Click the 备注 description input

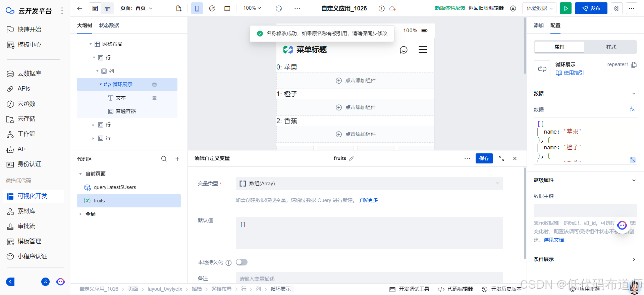click(x=369, y=278)
